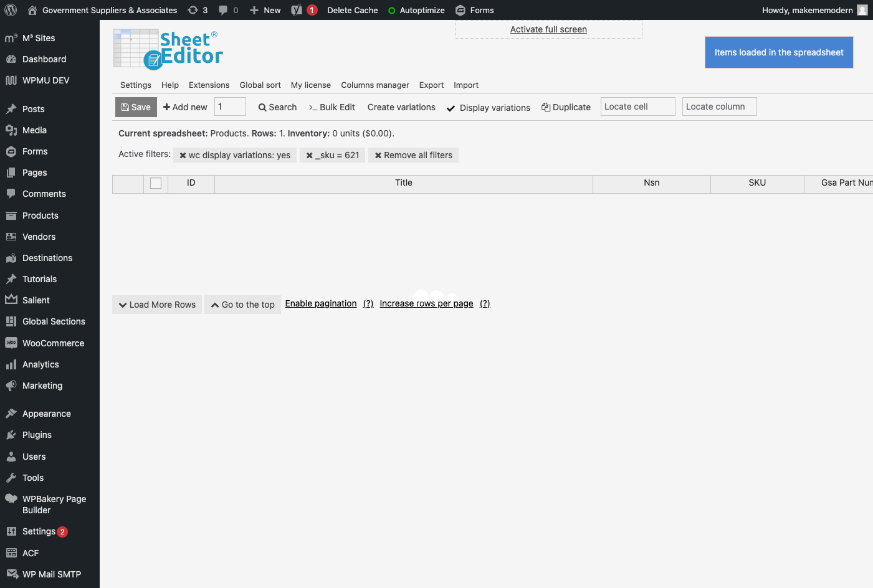Click Go to the top

click(242, 305)
